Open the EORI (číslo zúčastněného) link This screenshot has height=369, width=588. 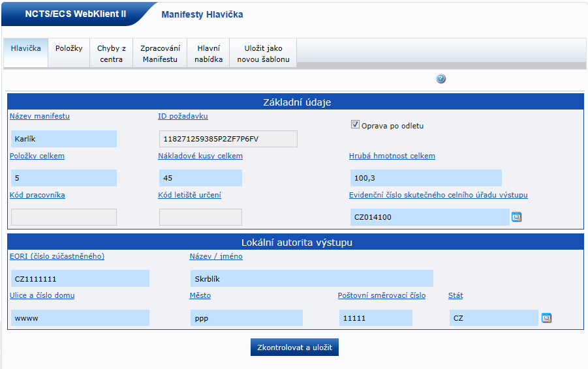click(x=57, y=256)
